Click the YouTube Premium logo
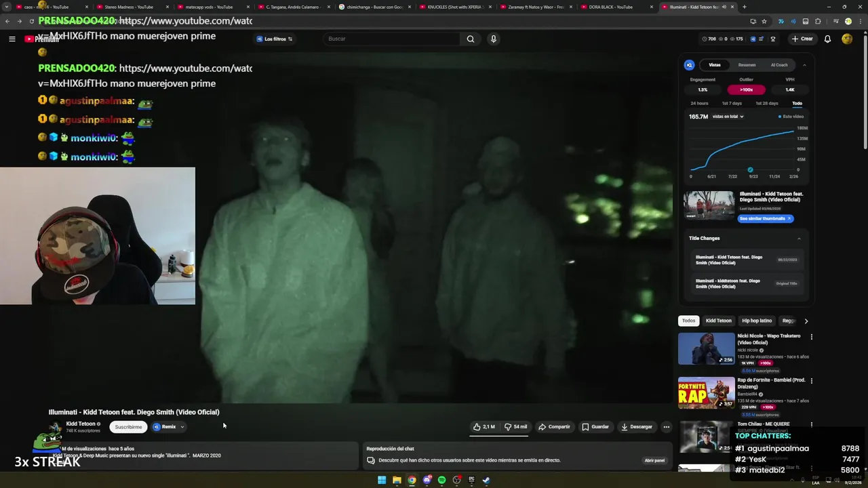This screenshot has width=868, height=488. (41, 39)
